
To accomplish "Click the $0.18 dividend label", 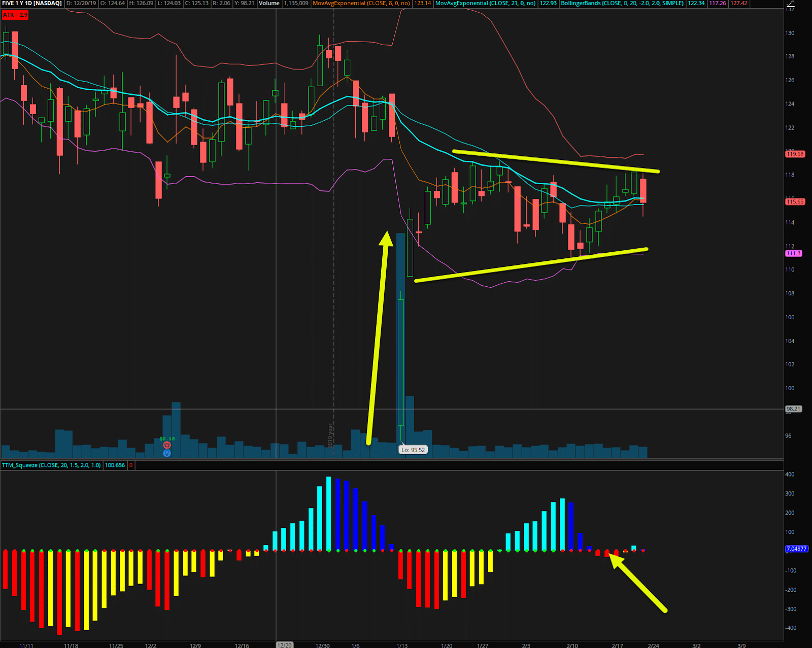I will (167, 438).
